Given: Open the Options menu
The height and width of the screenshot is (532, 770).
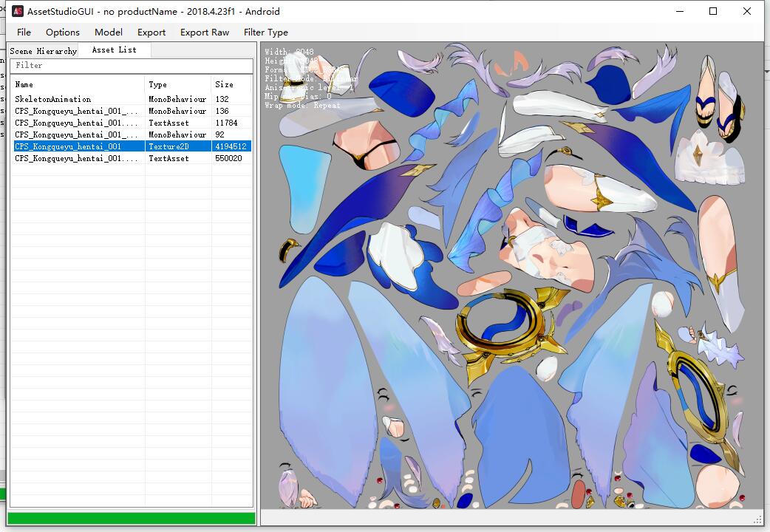Looking at the screenshot, I should coord(62,33).
